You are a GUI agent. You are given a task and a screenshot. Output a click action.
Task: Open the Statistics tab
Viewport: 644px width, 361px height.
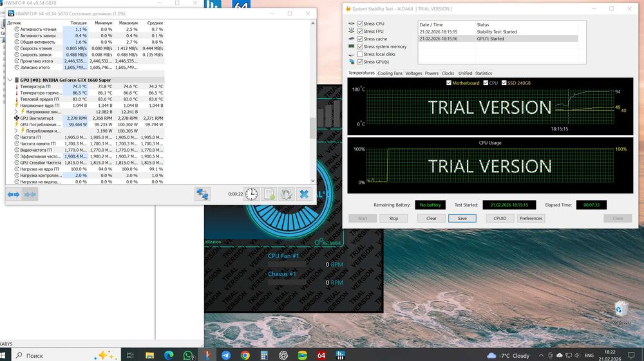(483, 73)
